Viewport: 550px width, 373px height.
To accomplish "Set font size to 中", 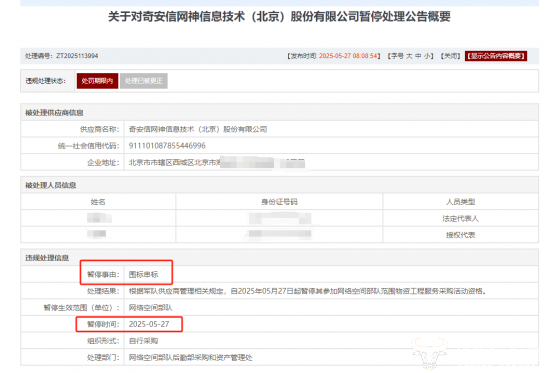I will 418,56.
